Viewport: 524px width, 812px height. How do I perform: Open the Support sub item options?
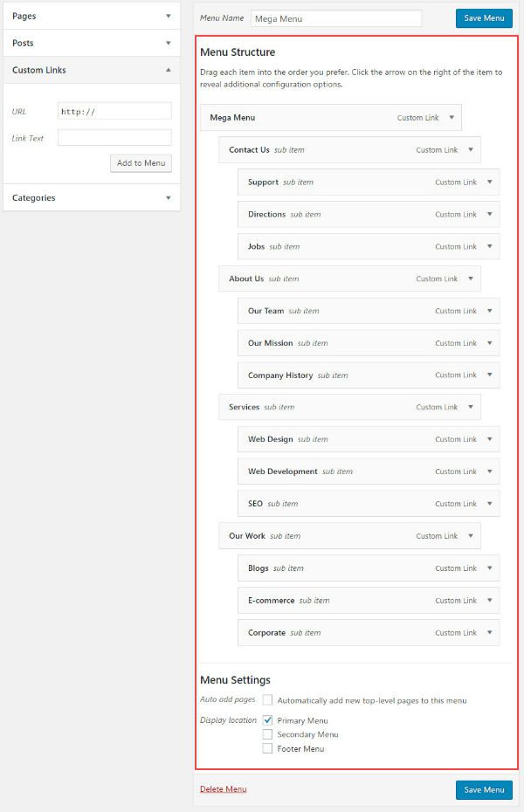coord(490,182)
